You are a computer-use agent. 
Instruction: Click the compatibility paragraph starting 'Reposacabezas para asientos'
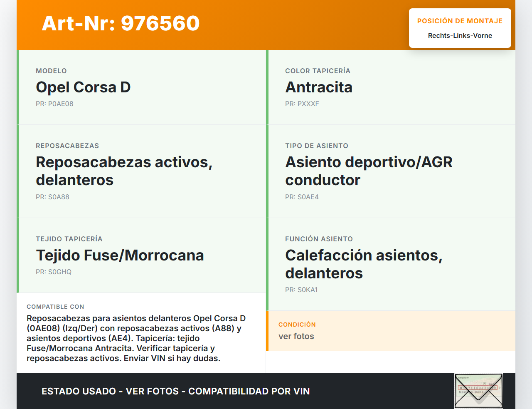(136, 338)
